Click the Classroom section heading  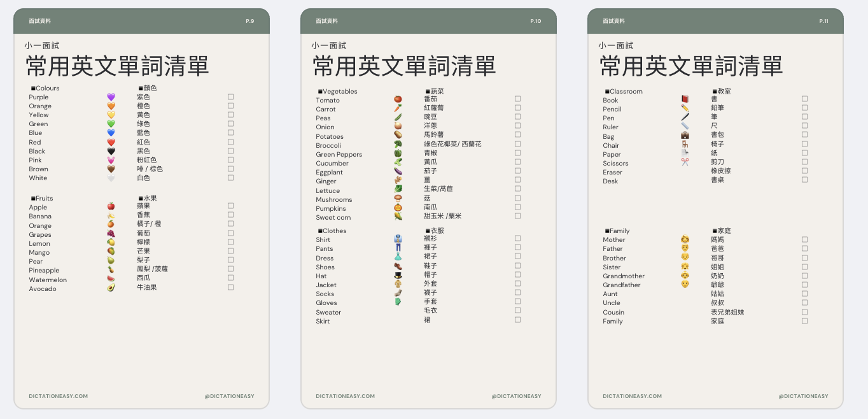point(626,91)
